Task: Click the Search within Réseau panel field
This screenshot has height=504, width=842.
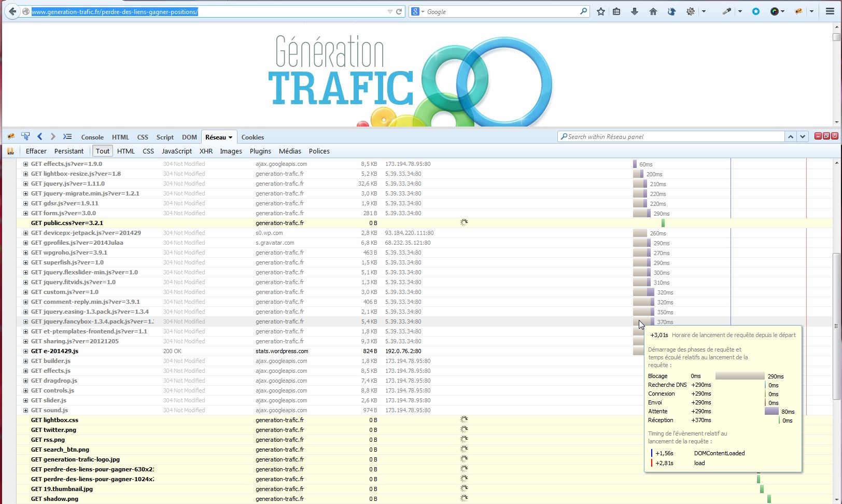Action: click(x=674, y=136)
